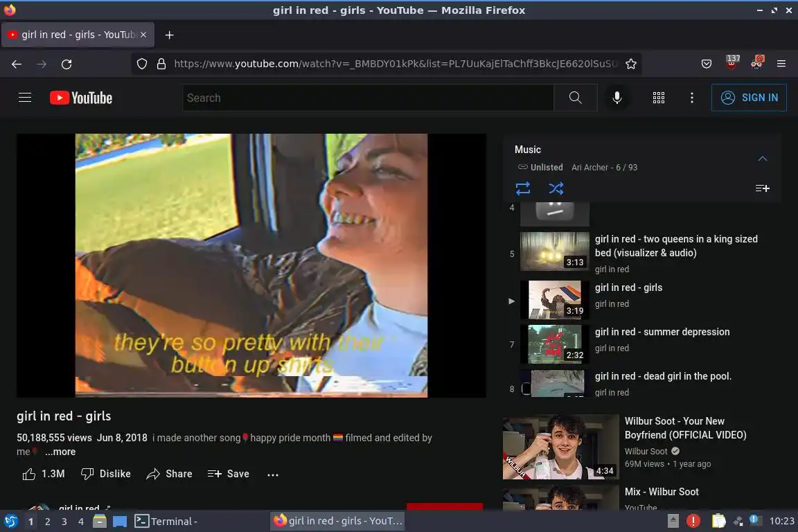The height and width of the screenshot is (532, 798).
Task: Focus the Firefox URL address bar
Action: [396, 64]
